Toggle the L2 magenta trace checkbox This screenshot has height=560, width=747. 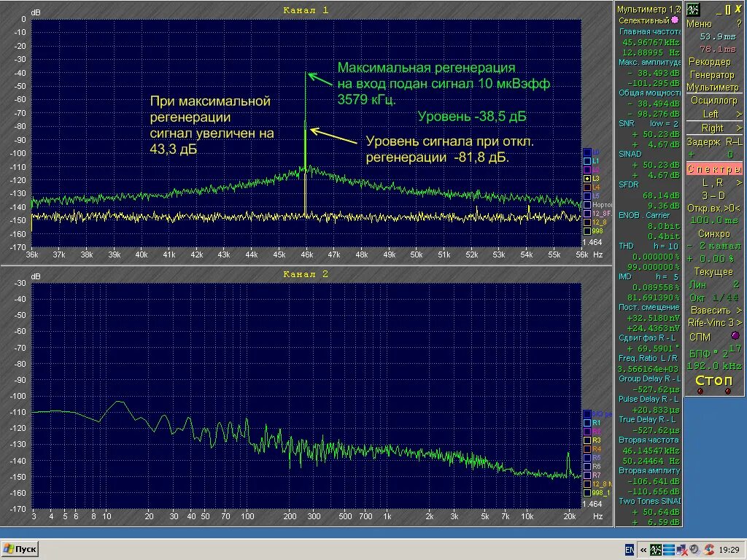click(587, 169)
